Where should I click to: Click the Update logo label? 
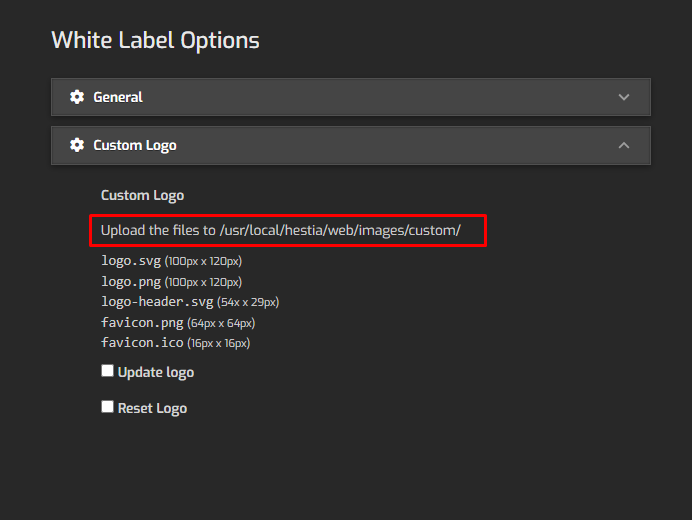[156, 373]
